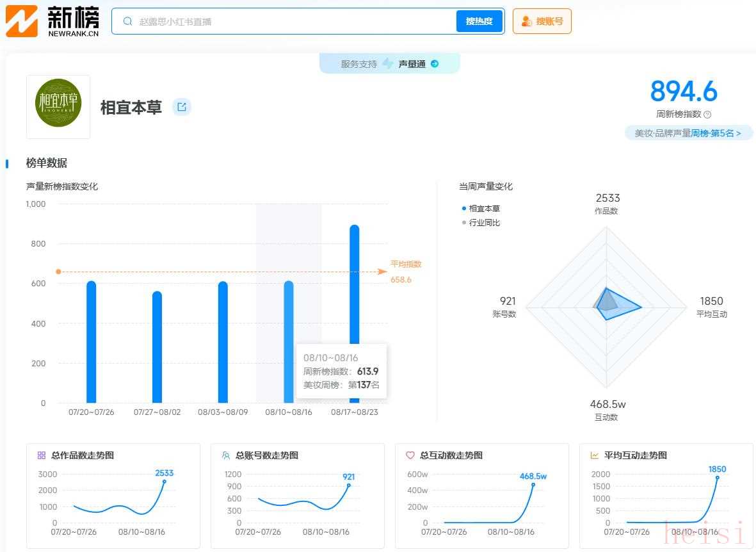Select the 08/03~08/09 bar

coord(223,341)
